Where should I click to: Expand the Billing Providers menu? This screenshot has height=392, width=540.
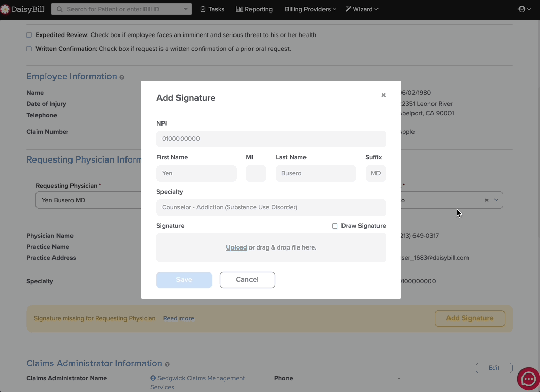(311, 9)
